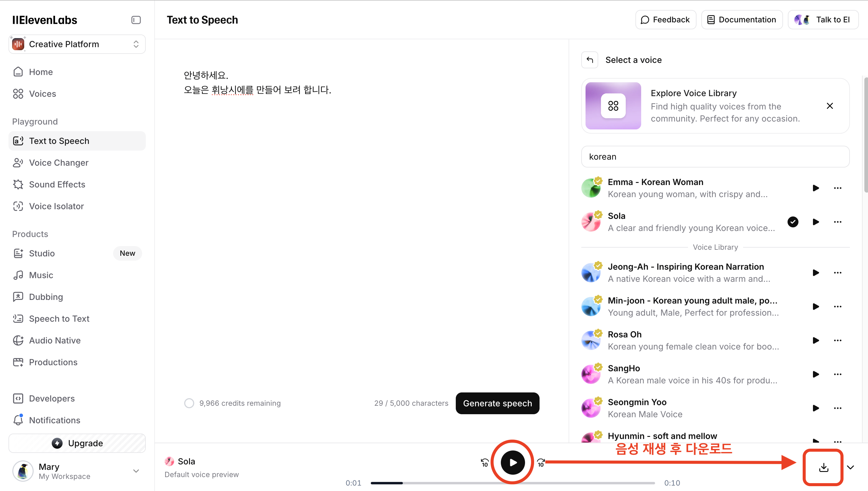Toggle the credits remaining checkbox
Viewport: 868px width, 491px height.
[x=189, y=403]
